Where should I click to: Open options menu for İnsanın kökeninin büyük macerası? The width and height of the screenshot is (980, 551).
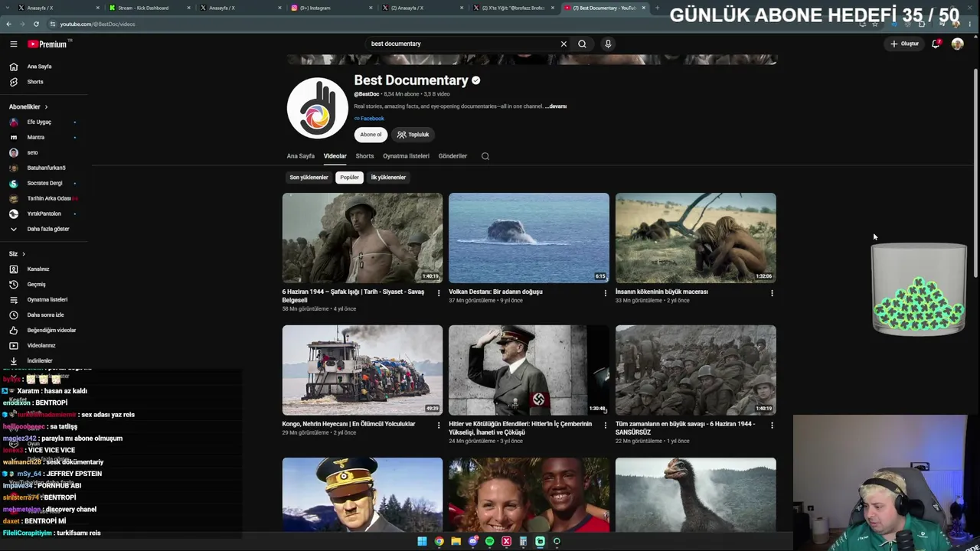coord(772,292)
